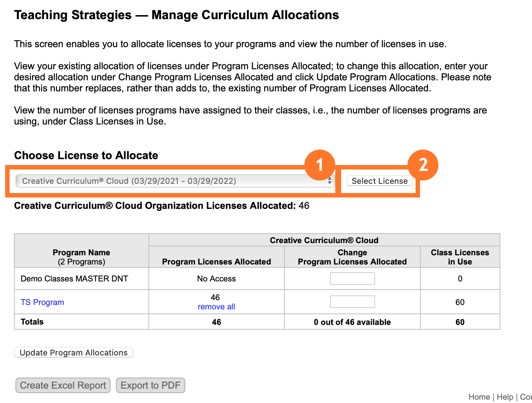Open the TS Program link
The height and width of the screenshot is (403, 532).
coord(42,302)
